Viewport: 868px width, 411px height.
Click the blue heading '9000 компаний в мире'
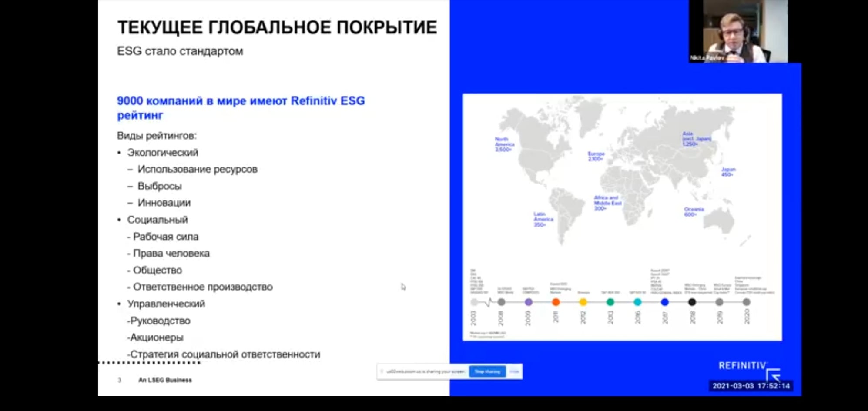point(241,108)
